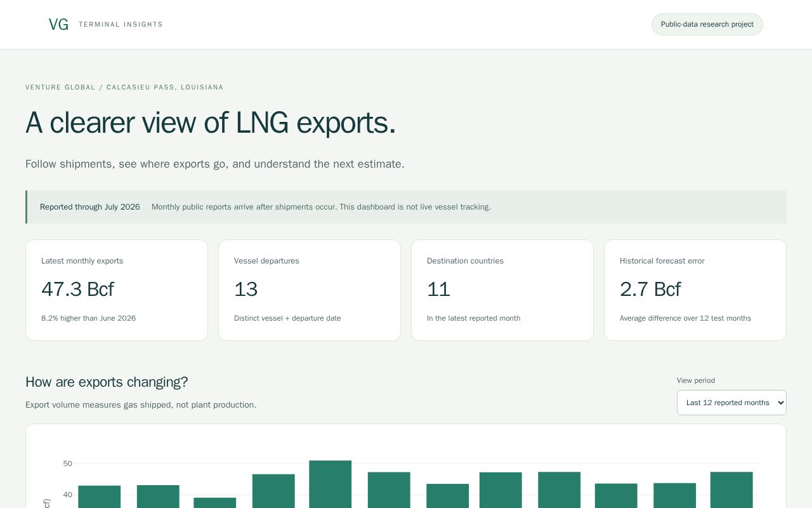The width and height of the screenshot is (812, 508).
Task: Click the Vessel departures value 13
Action: pos(246,290)
